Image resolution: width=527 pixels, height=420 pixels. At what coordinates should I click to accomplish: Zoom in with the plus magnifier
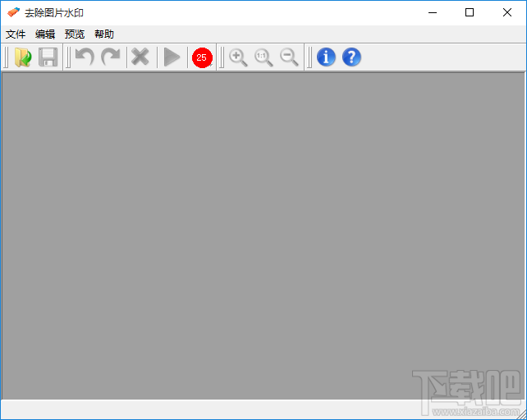pyautogui.click(x=238, y=57)
